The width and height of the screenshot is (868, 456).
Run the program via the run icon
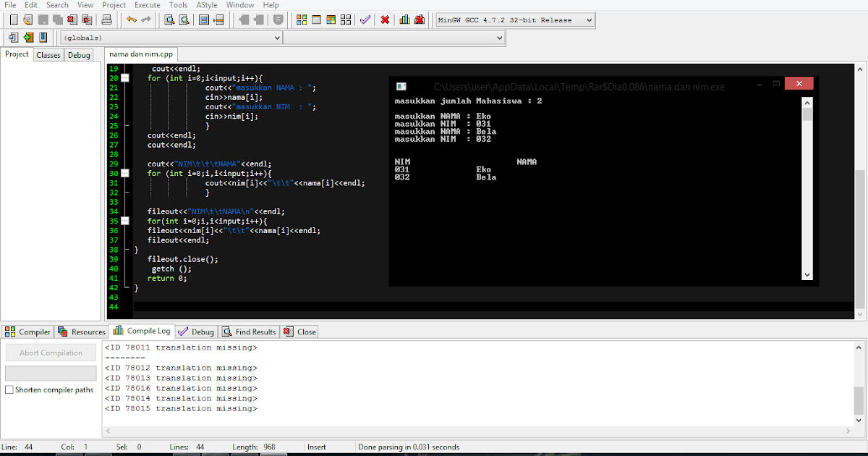pyautogui.click(x=316, y=20)
